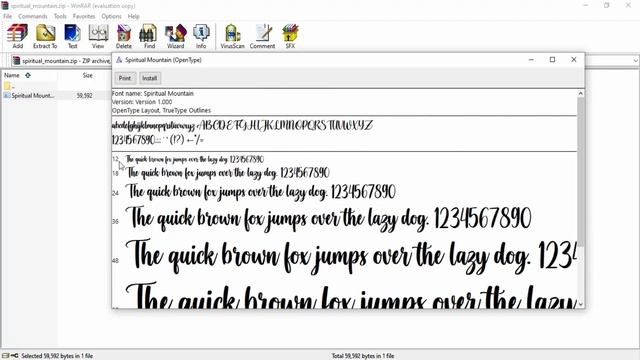Click the 'Font name: Spiritual Mountain' text
This screenshot has width=640, height=360.
point(153,93)
